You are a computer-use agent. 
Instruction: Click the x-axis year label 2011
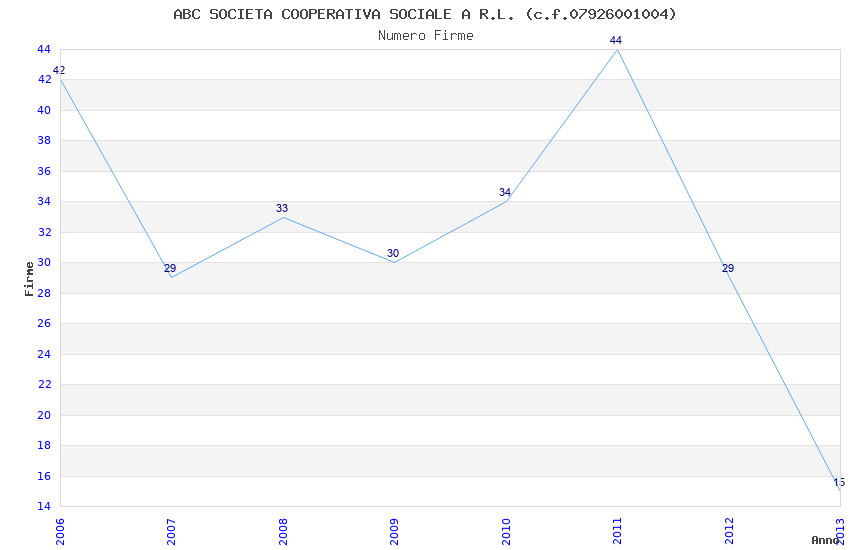[x=617, y=531]
